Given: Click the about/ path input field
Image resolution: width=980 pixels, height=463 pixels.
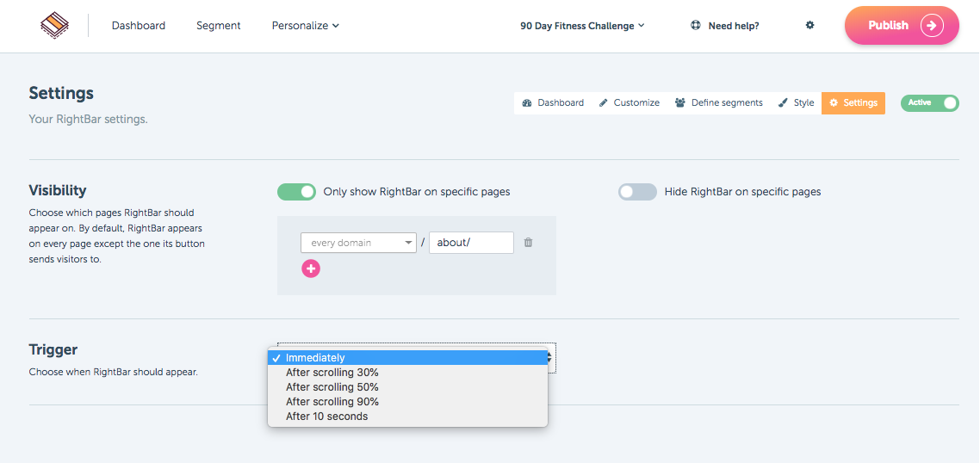Looking at the screenshot, I should pos(471,243).
